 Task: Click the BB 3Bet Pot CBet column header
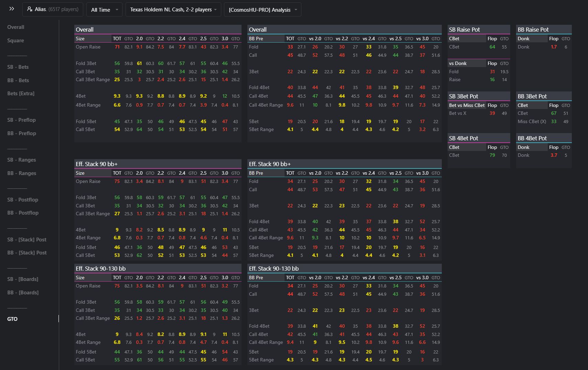(x=523, y=106)
